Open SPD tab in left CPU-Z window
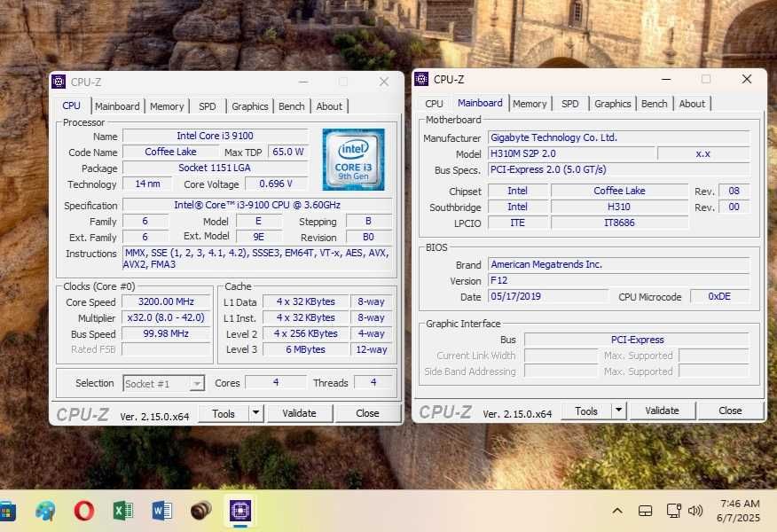The width and height of the screenshot is (777, 532). pos(208,106)
